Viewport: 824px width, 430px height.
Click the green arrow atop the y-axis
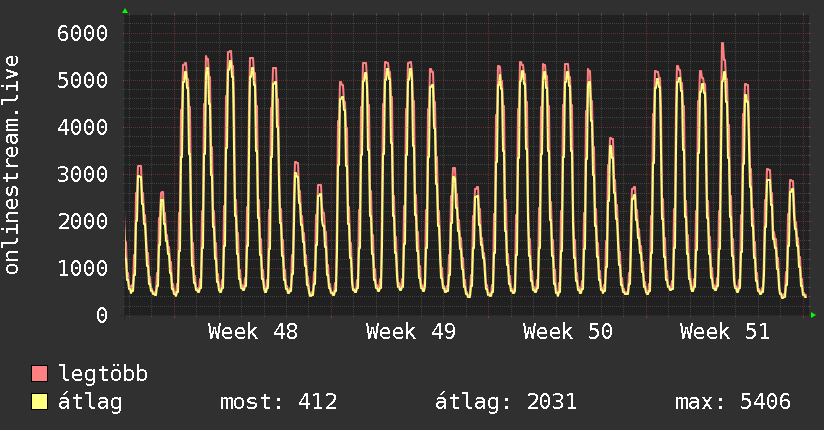point(125,11)
